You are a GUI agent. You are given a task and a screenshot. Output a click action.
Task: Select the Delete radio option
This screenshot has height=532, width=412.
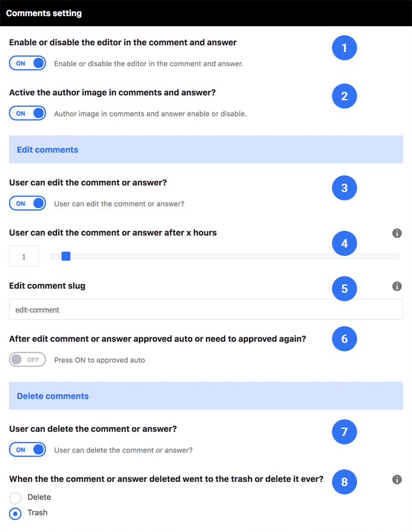[16, 498]
